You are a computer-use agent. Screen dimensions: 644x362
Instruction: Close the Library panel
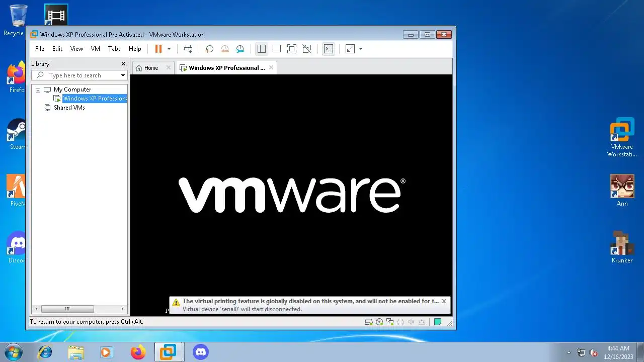click(123, 64)
